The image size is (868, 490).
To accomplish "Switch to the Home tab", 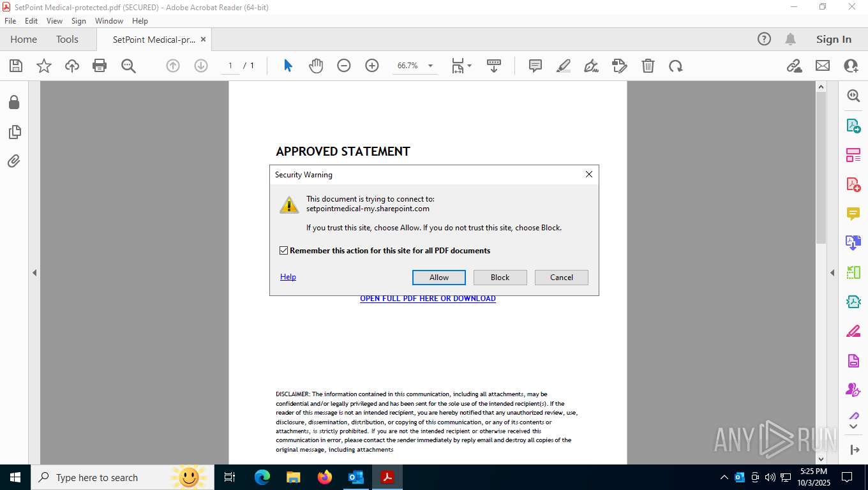I will pos(24,40).
